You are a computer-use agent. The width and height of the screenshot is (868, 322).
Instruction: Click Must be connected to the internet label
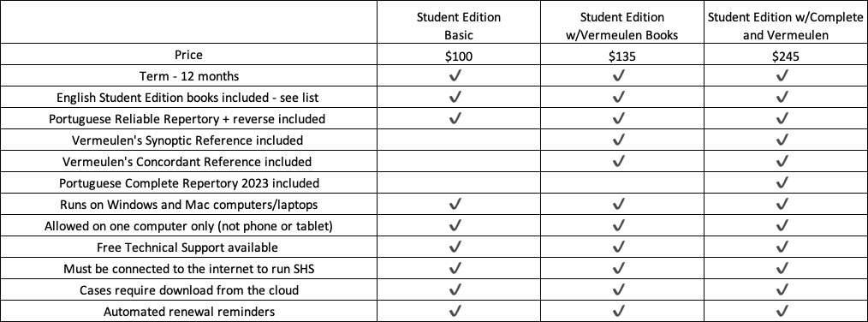click(189, 269)
